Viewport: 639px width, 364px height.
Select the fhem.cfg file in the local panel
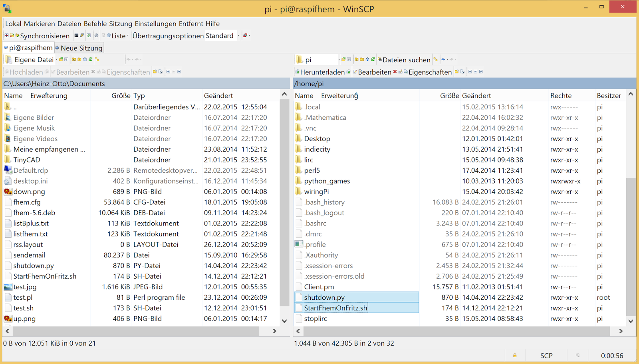click(27, 202)
